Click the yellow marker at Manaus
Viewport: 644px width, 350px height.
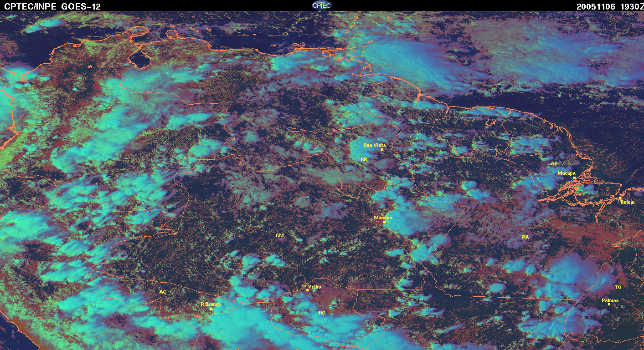pyautogui.click(x=385, y=222)
